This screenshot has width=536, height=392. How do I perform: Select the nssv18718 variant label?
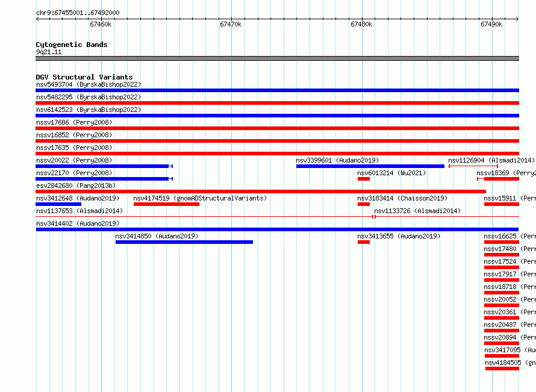pyautogui.click(x=510, y=287)
